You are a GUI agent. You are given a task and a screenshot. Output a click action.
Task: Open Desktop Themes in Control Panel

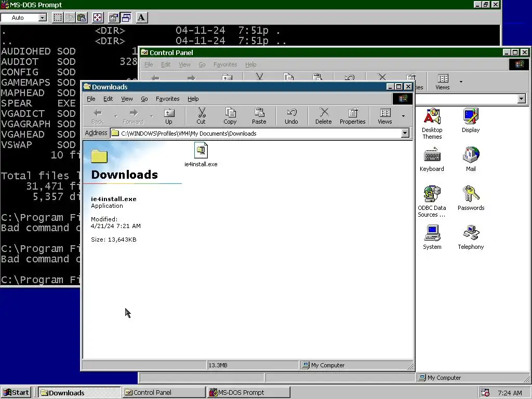tap(432, 124)
